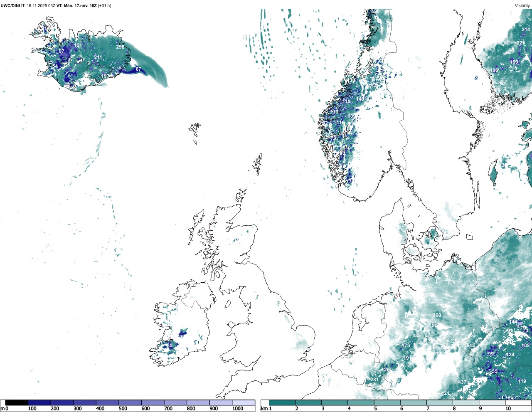This screenshot has height=412, width=532.
Task: Click the '360' visibility value over Germany
Action: 437,316
